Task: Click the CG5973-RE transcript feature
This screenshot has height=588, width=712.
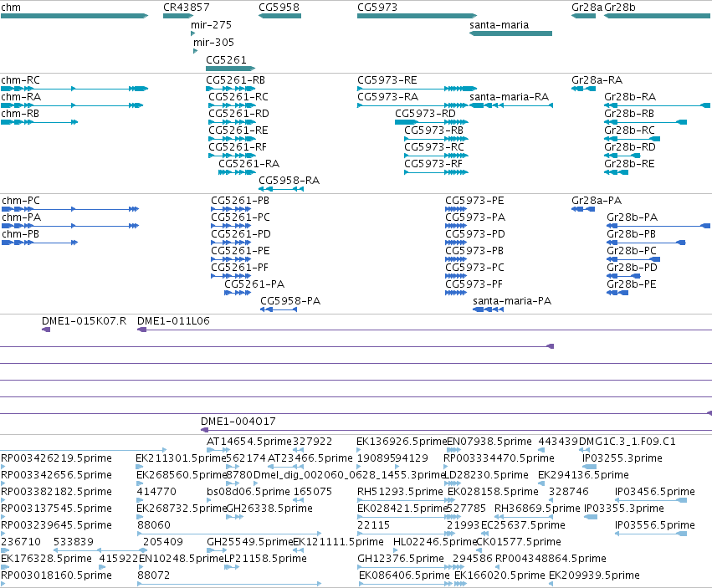Action: [417, 89]
